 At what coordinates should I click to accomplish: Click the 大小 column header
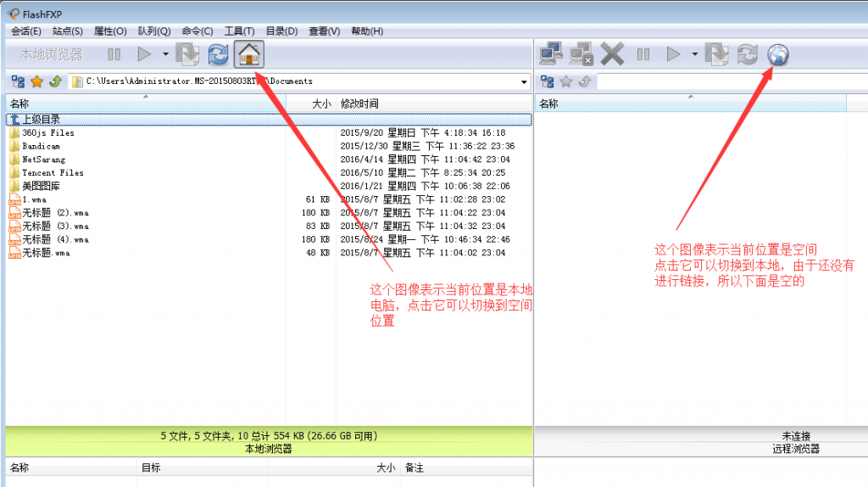pyautogui.click(x=320, y=104)
